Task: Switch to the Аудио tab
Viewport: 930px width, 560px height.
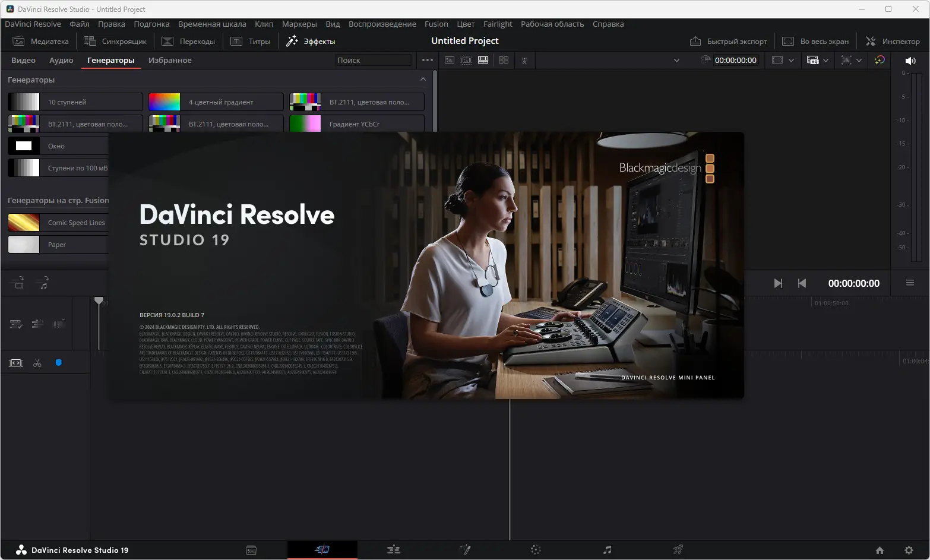Action: pos(61,60)
